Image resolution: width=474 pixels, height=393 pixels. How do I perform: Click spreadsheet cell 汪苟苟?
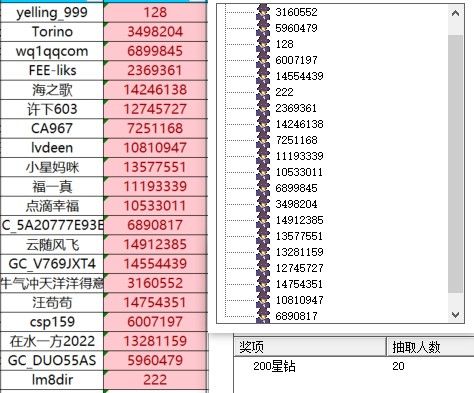point(52,303)
